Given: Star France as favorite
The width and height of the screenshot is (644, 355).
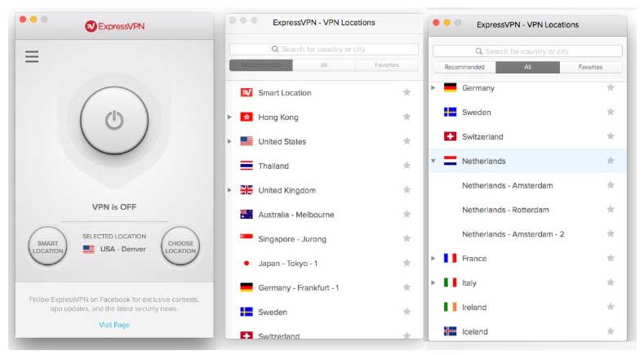Looking at the screenshot, I should pyautogui.click(x=611, y=258).
